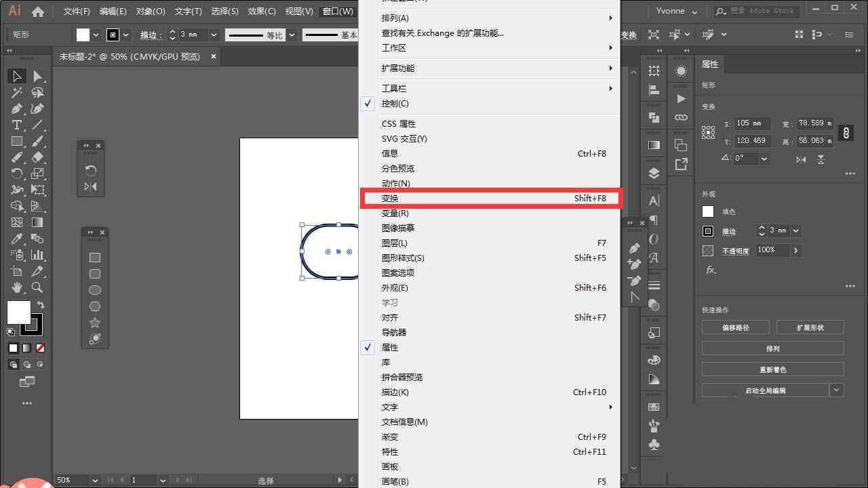Open the Yvonne account dropdown
This screenshot has height=488, width=868.
(677, 12)
